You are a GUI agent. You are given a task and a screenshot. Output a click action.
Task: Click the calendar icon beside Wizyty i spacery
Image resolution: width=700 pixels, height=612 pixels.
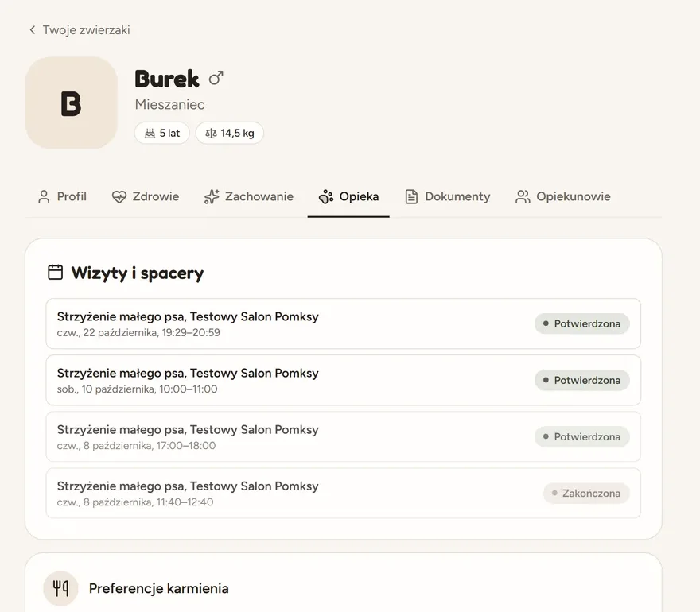coord(56,273)
